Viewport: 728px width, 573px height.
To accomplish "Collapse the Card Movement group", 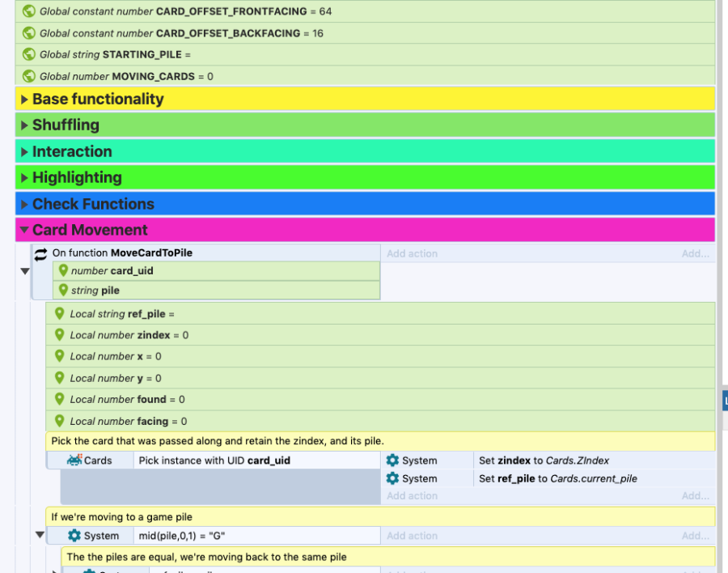I will (24, 231).
